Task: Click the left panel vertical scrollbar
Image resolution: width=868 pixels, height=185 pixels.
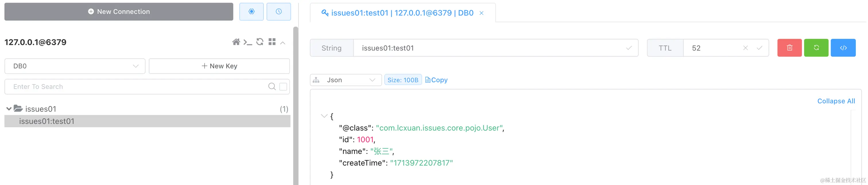Action: pos(296,106)
